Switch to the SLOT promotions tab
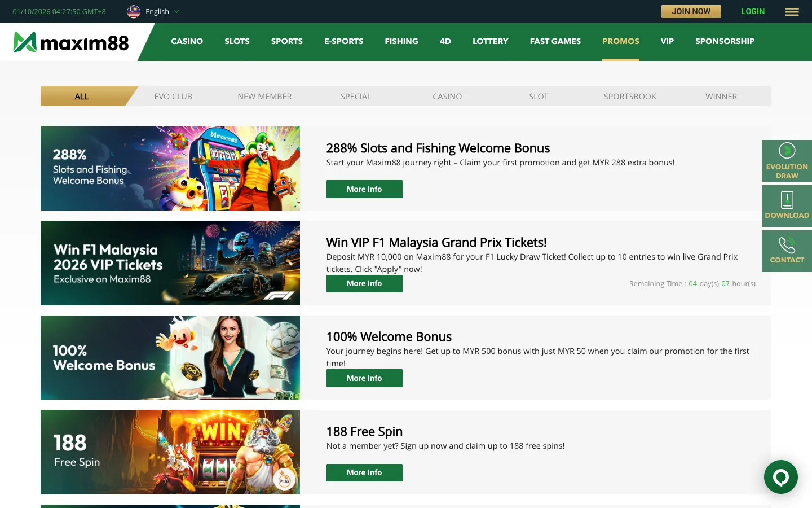The image size is (812, 508). tap(539, 96)
